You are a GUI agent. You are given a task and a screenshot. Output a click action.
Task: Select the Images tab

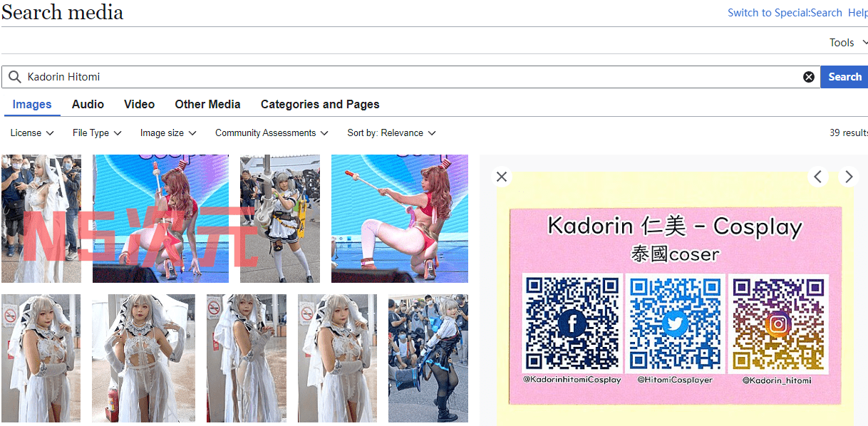(32, 105)
